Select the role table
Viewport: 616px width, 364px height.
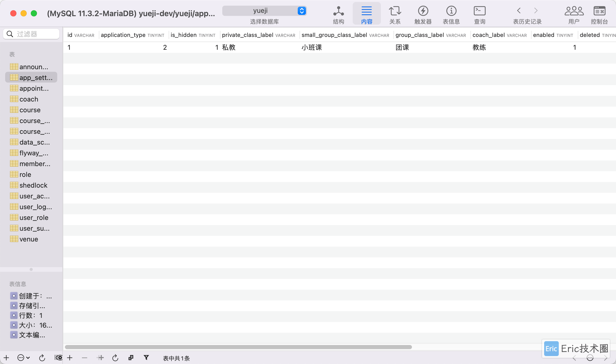31,174
